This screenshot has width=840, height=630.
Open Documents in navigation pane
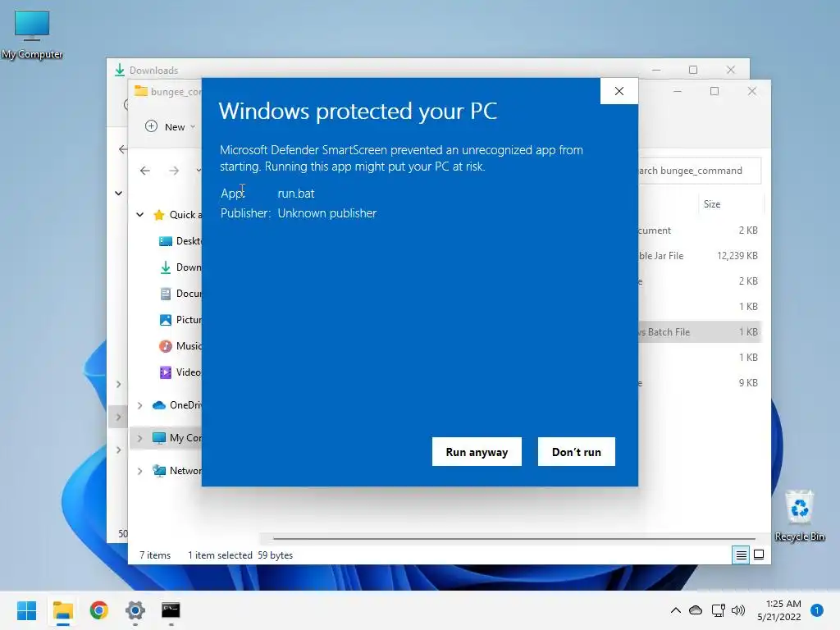(180, 294)
